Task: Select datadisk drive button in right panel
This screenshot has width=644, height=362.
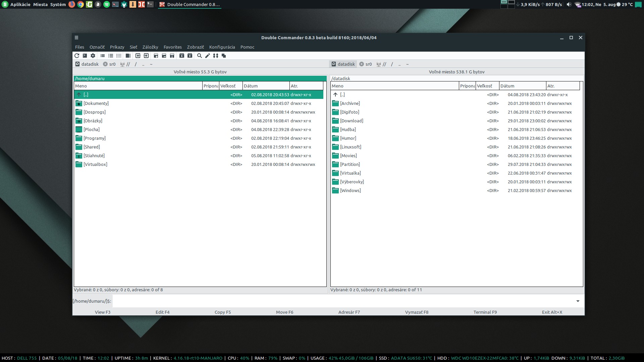Action: click(x=343, y=64)
